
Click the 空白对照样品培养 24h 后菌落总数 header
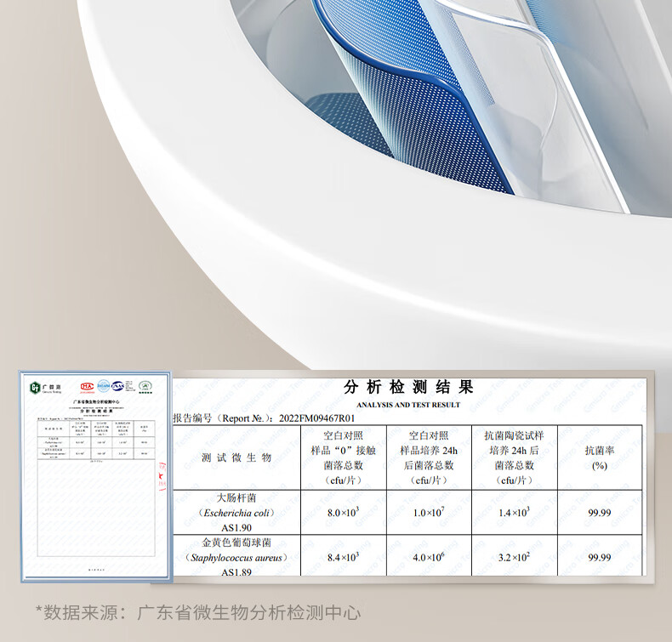click(429, 457)
